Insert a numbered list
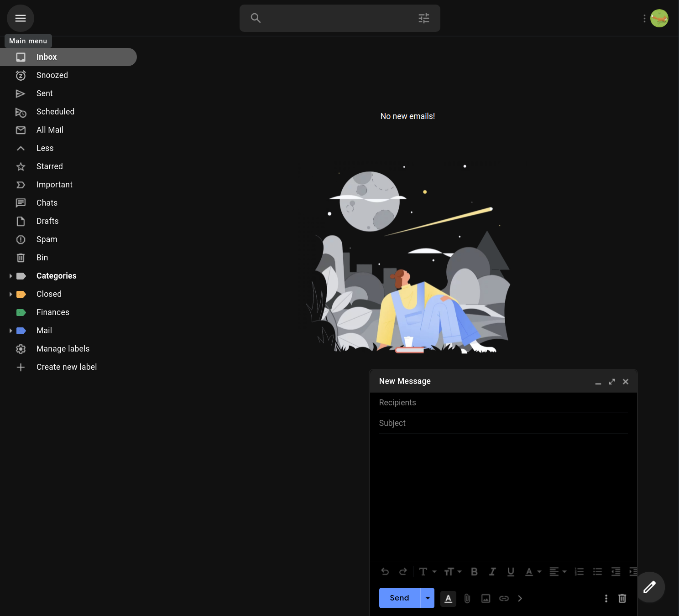Viewport: 679px width, 616px height. pos(579,572)
